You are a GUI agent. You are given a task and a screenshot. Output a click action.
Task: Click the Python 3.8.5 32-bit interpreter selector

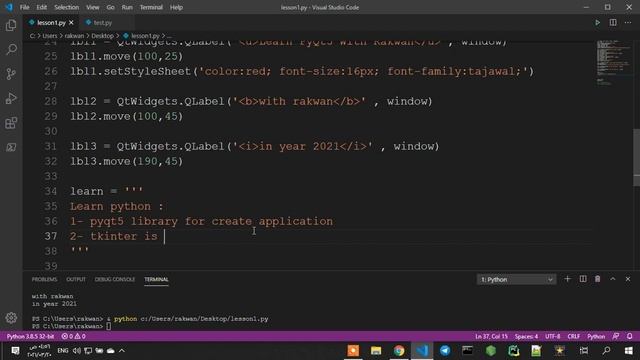pos(30,336)
